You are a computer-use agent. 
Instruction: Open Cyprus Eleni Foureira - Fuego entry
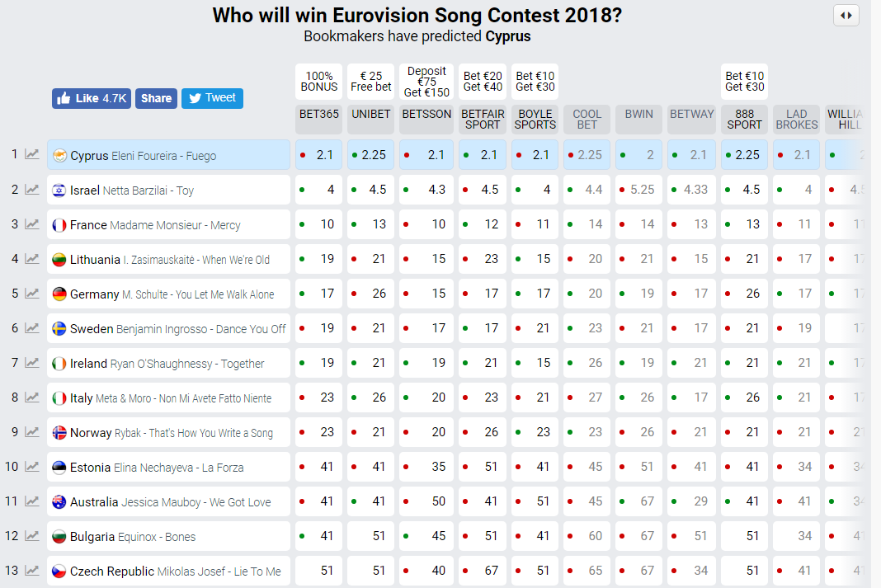pos(168,155)
